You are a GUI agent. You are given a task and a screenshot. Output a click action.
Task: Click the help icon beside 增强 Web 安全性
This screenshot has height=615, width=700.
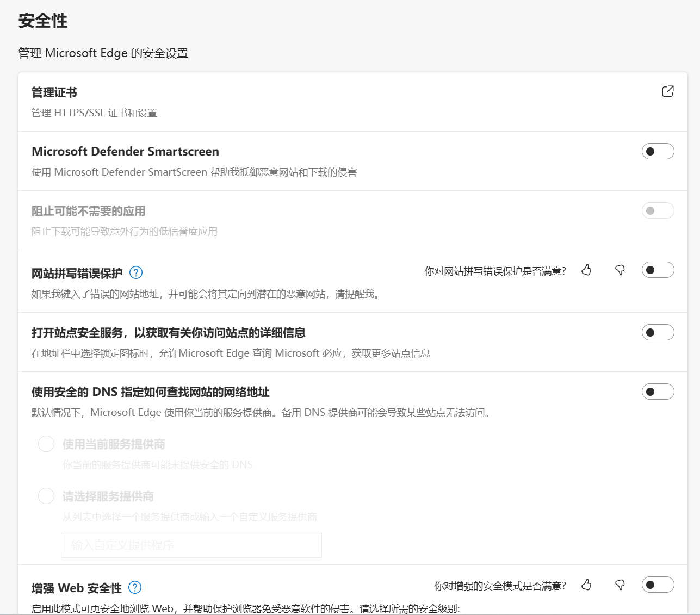(x=135, y=588)
